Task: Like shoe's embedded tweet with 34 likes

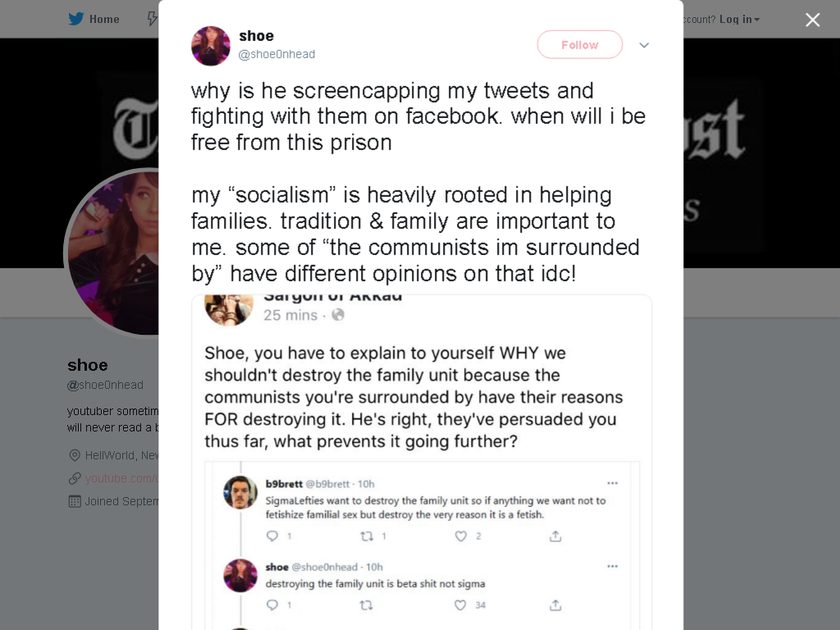Action: coord(461,605)
